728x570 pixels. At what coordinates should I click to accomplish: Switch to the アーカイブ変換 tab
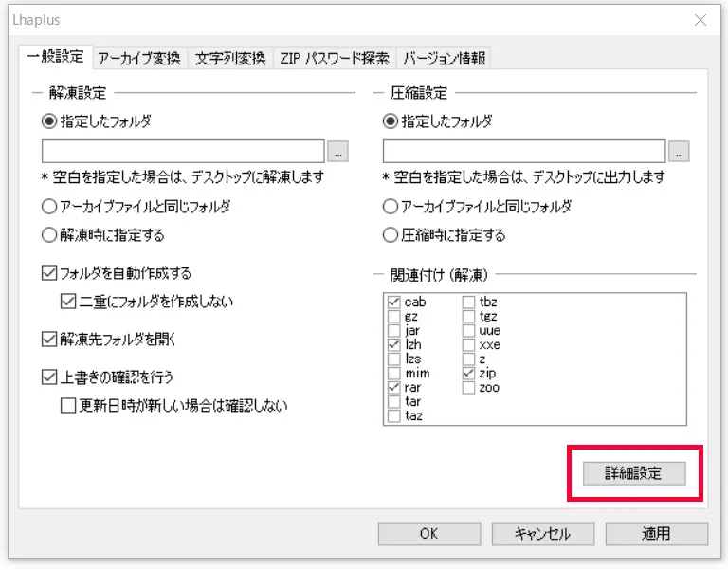[139, 59]
